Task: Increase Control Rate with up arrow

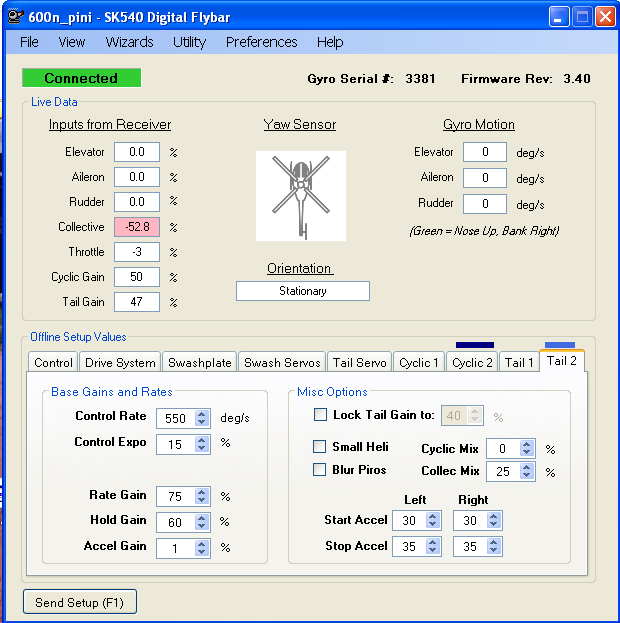Action: tap(202, 414)
